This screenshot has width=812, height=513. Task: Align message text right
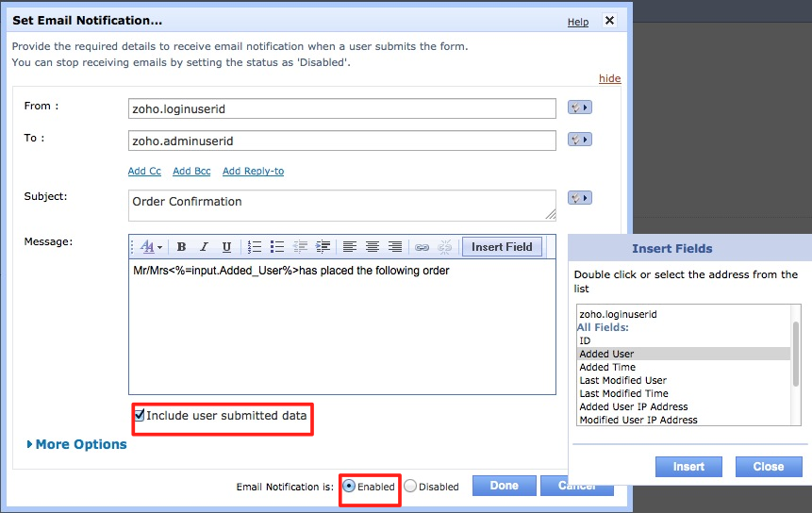[395, 247]
